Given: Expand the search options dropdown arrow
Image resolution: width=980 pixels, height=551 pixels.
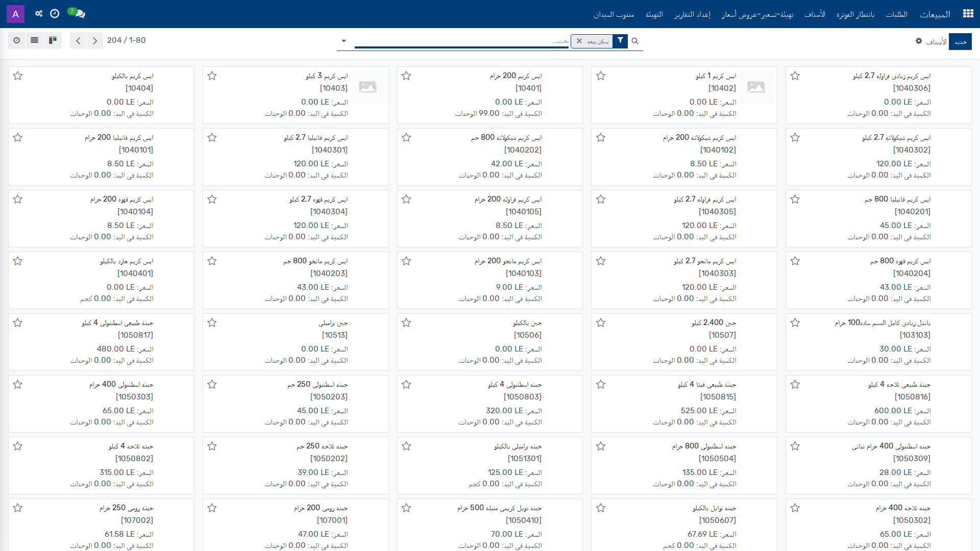Looking at the screenshot, I should [x=344, y=41].
